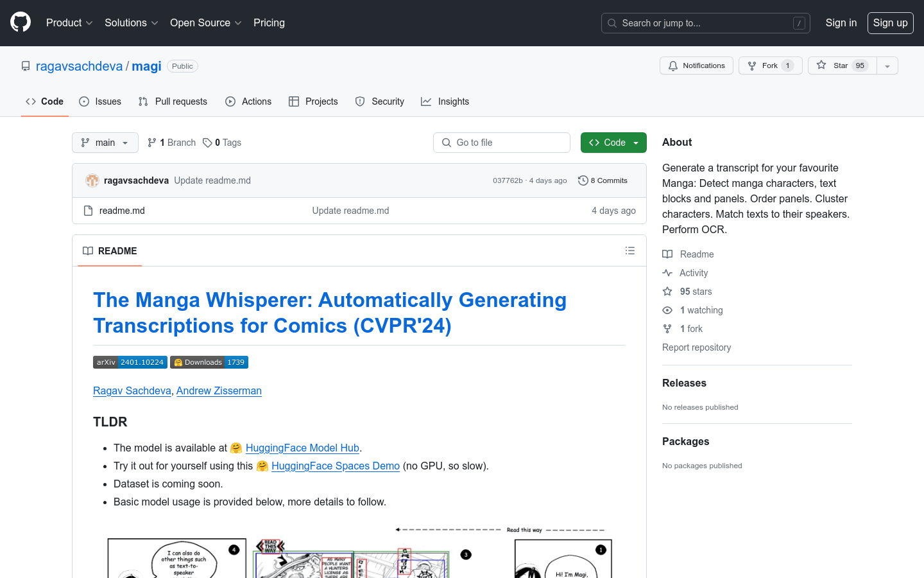The width and height of the screenshot is (924, 578).
Task: Fork the magi repository
Action: [x=770, y=66]
